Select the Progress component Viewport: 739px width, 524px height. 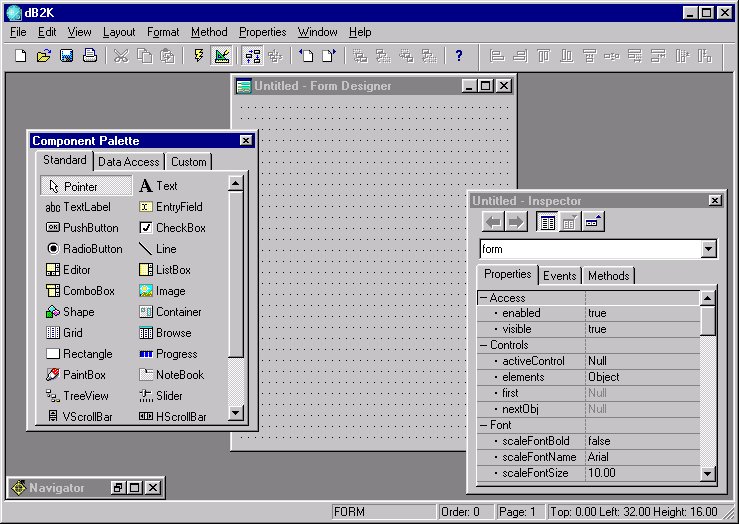point(168,354)
